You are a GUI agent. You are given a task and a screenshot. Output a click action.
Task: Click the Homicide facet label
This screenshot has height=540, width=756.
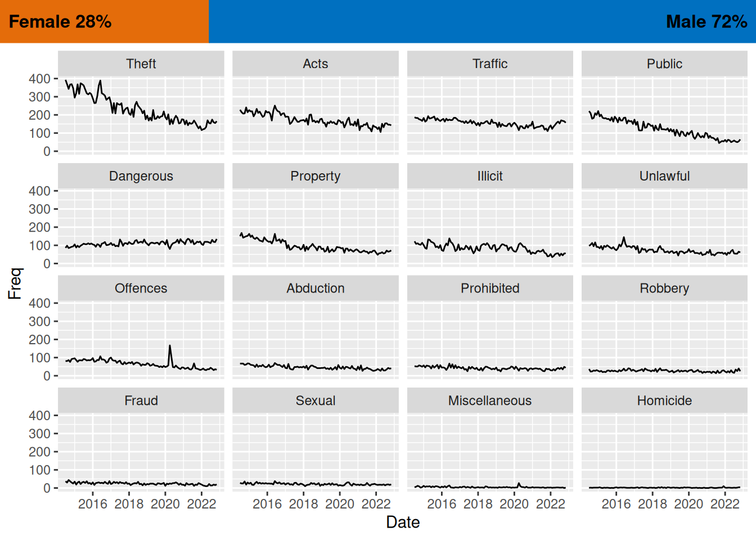click(x=664, y=400)
